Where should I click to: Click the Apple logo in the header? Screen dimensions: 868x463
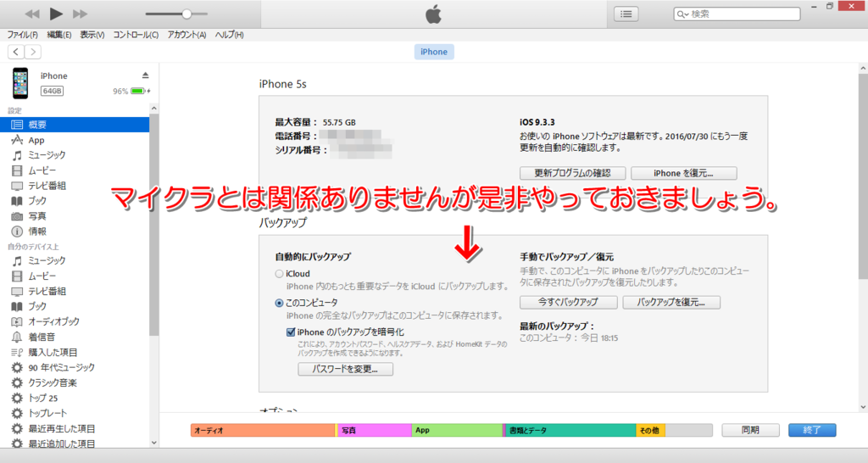(433, 14)
